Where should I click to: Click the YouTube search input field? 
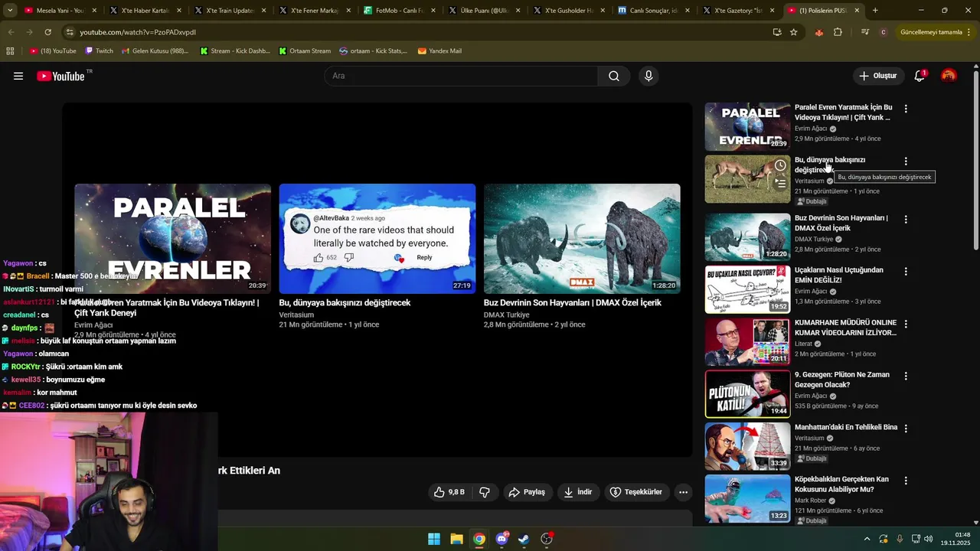tap(461, 76)
